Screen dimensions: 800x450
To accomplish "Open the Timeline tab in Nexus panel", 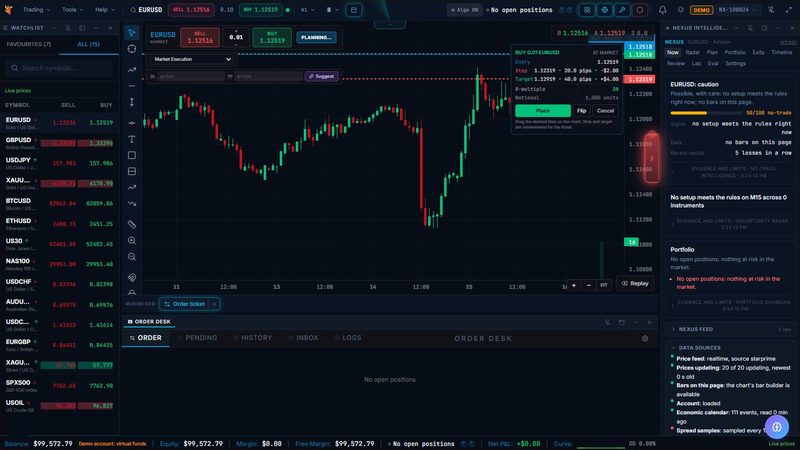I will click(781, 53).
